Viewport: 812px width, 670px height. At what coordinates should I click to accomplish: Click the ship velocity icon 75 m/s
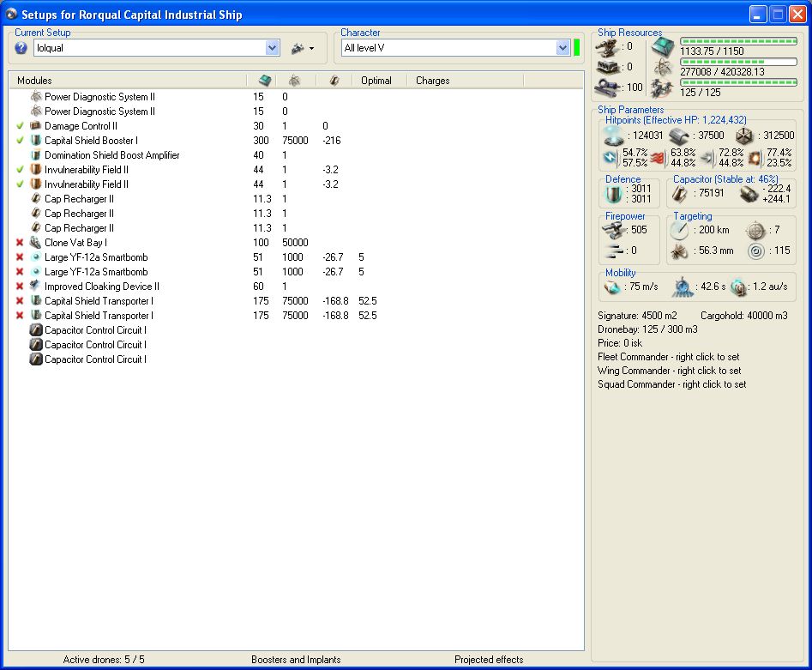(x=612, y=287)
